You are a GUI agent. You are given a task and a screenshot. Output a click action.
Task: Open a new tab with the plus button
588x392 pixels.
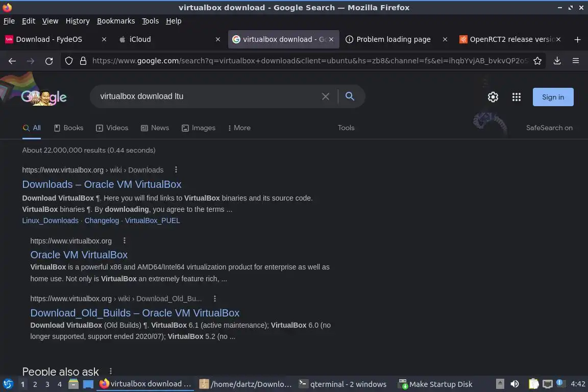577,39
